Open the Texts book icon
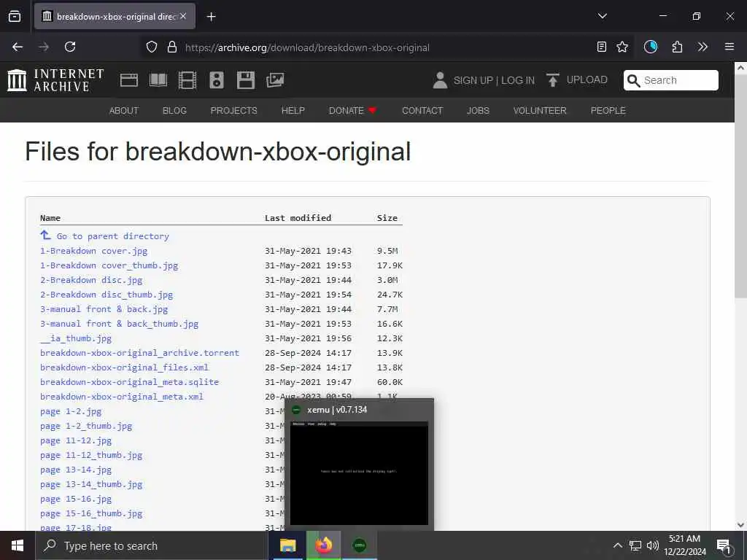747x560 pixels. pos(158,80)
